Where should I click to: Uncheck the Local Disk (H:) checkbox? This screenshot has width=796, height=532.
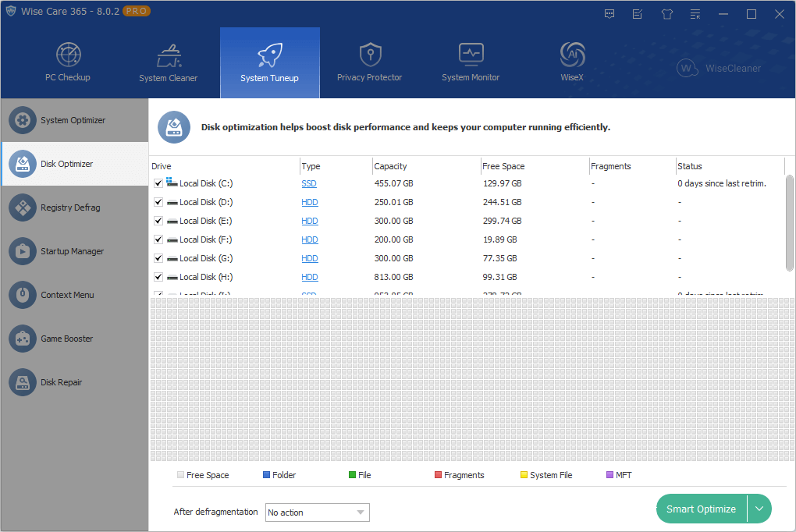tap(158, 277)
